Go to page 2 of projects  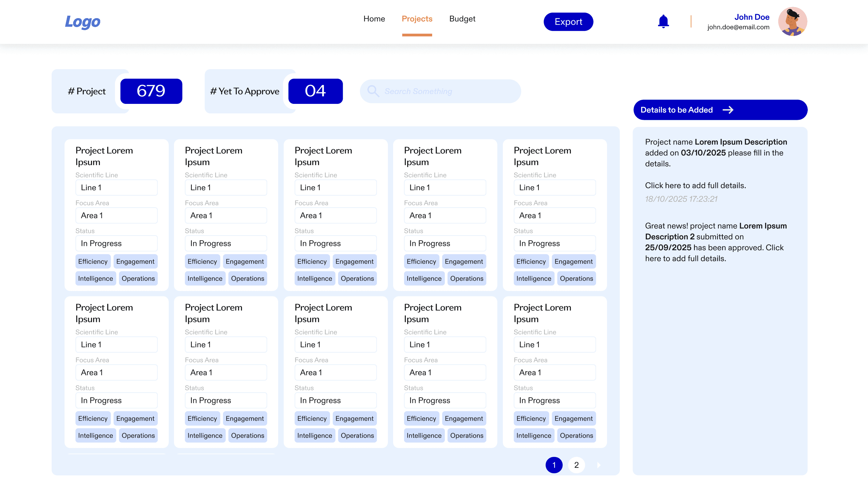(576, 465)
